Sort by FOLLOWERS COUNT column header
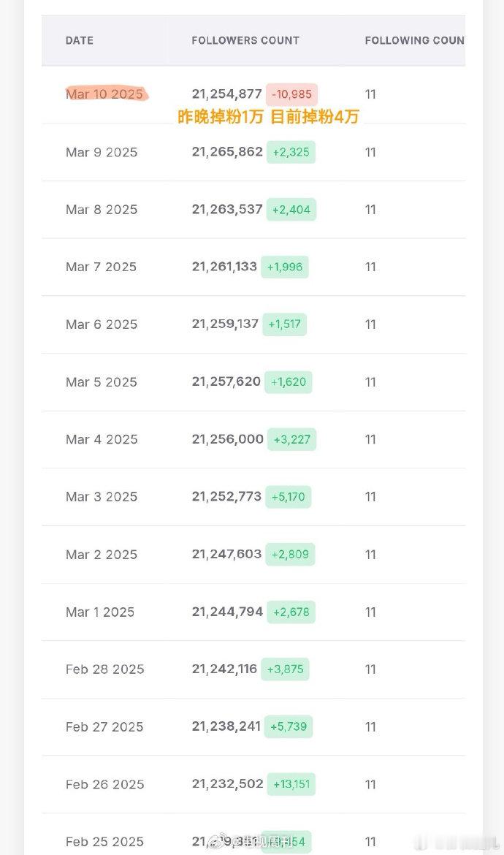The image size is (504, 855). click(x=245, y=40)
